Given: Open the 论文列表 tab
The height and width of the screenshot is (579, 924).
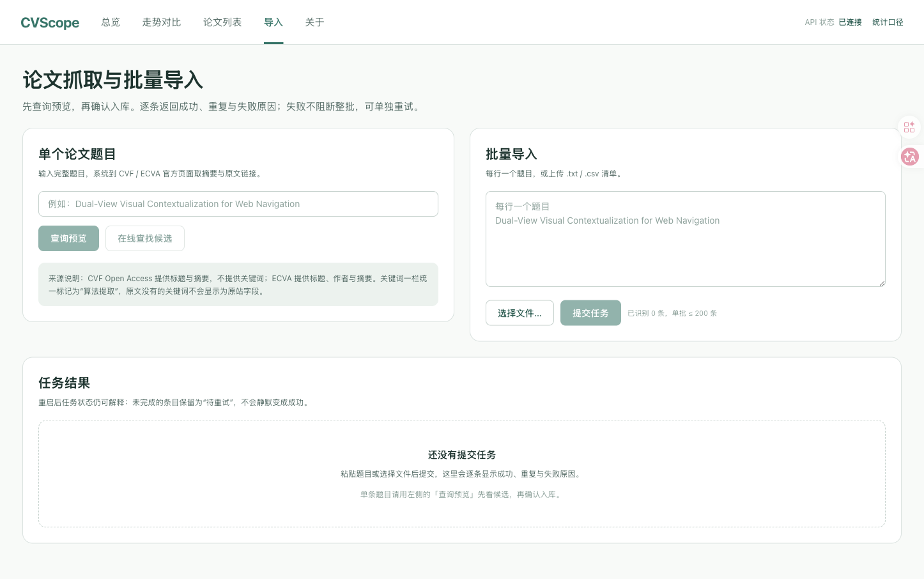Looking at the screenshot, I should [x=222, y=22].
